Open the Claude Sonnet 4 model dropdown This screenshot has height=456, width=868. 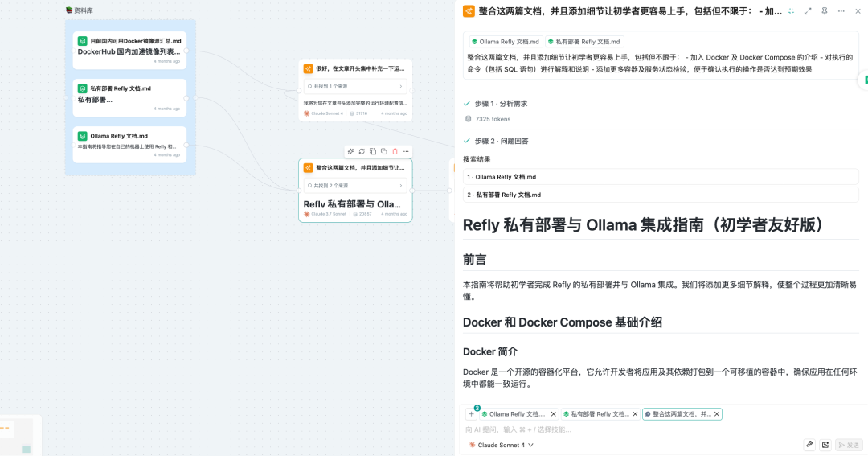pos(501,445)
